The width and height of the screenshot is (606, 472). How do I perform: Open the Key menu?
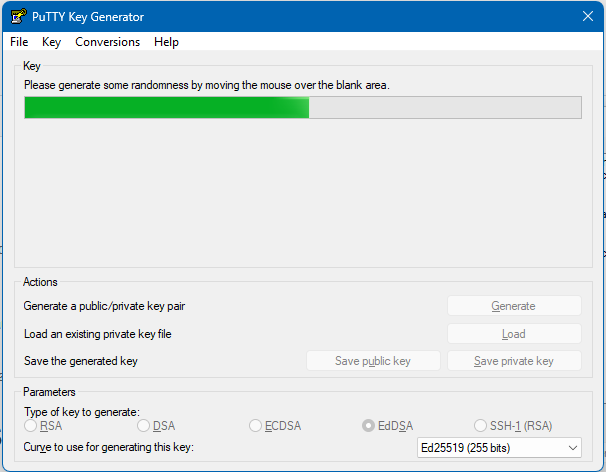point(51,42)
